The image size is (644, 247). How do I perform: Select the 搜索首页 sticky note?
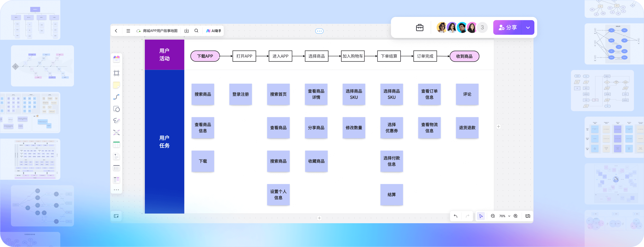(x=278, y=94)
